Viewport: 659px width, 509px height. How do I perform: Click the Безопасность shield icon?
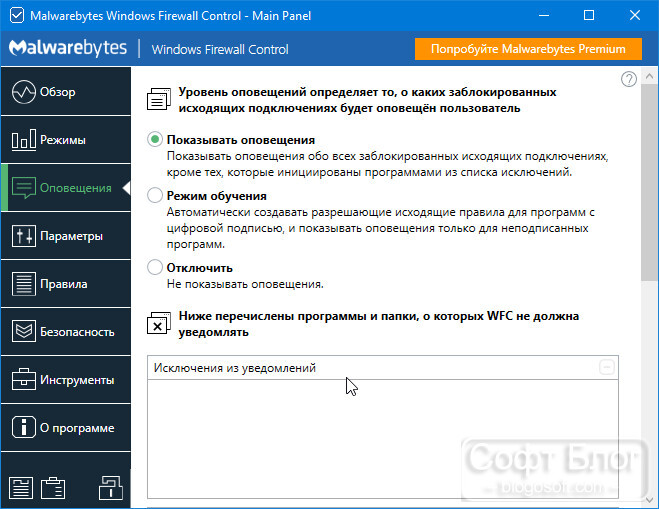tap(24, 331)
